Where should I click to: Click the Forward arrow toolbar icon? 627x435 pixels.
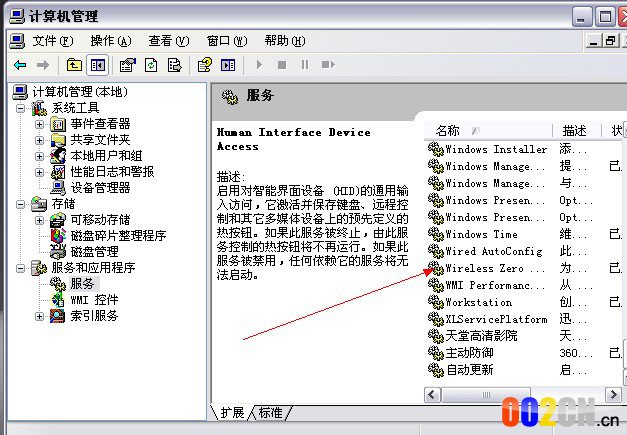tap(43, 65)
